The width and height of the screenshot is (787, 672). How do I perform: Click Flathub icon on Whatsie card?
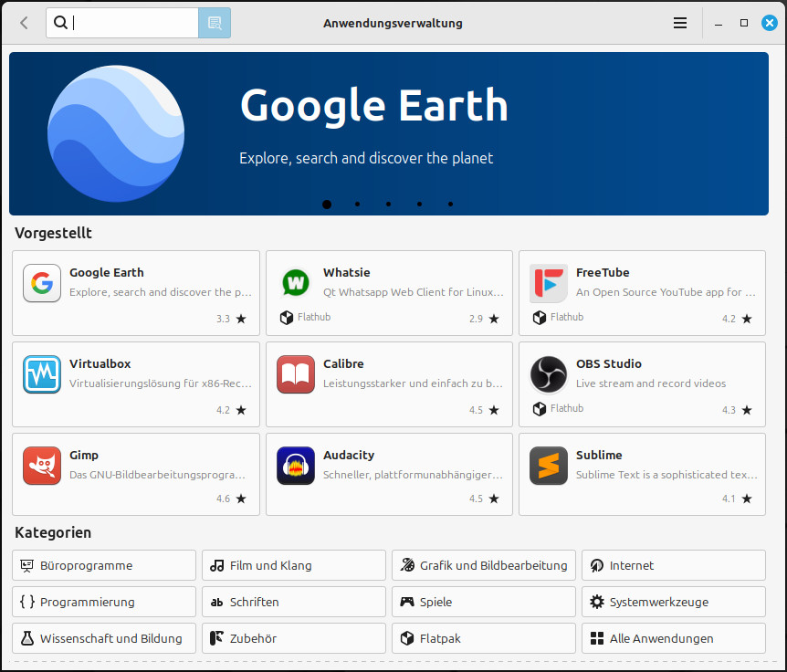point(287,317)
